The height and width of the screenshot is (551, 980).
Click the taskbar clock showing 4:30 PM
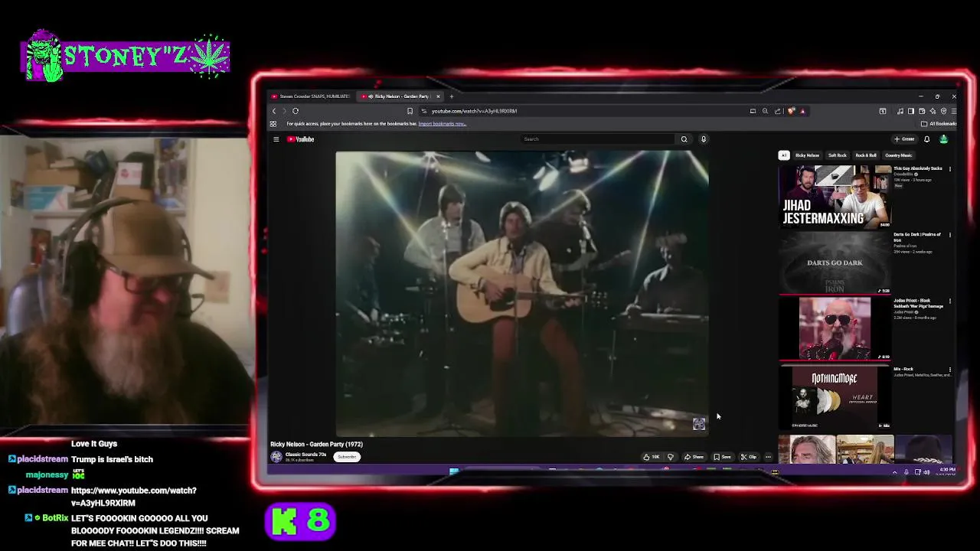[x=947, y=471]
